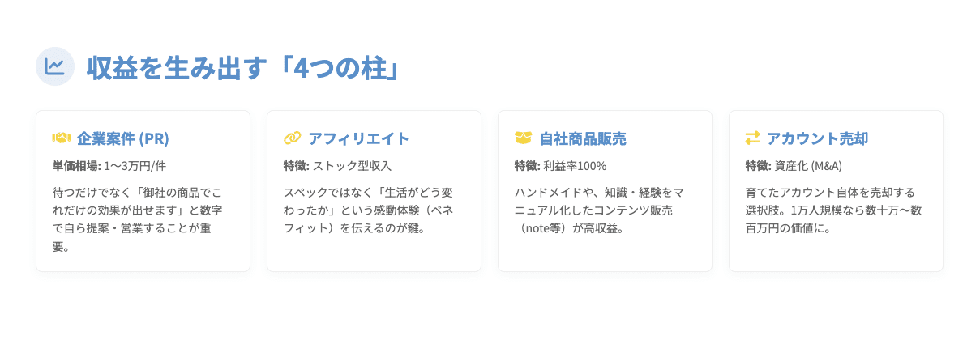Click the アカウント売却 card title

pyautogui.click(x=817, y=138)
